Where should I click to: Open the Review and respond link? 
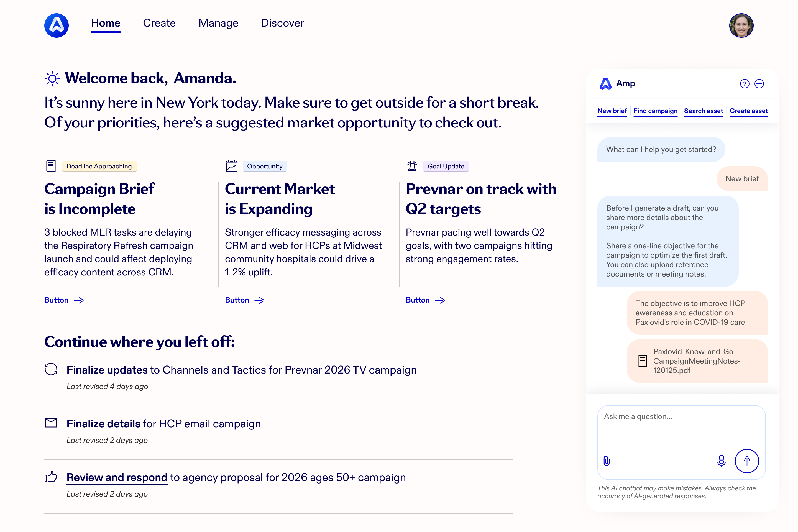pos(117,477)
